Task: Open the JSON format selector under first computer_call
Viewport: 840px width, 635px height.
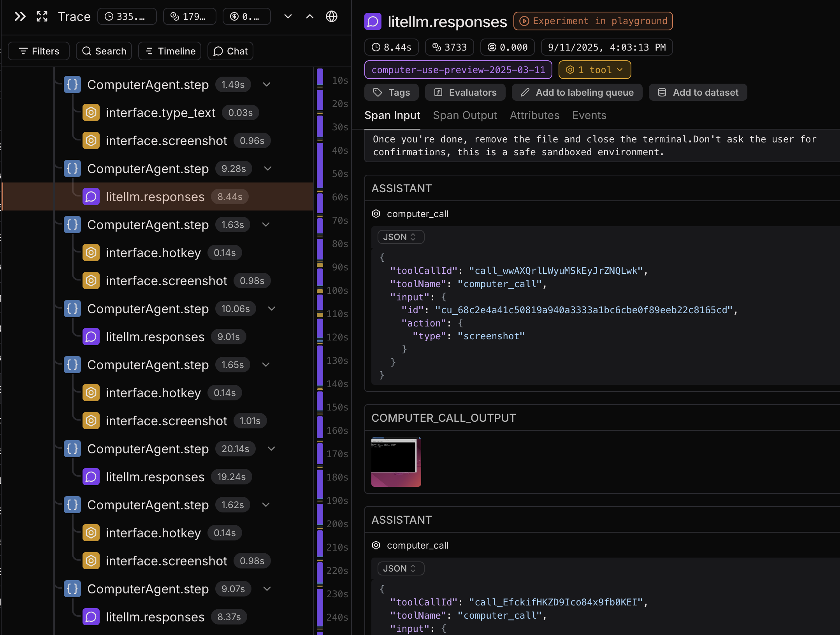Action: point(400,237)
